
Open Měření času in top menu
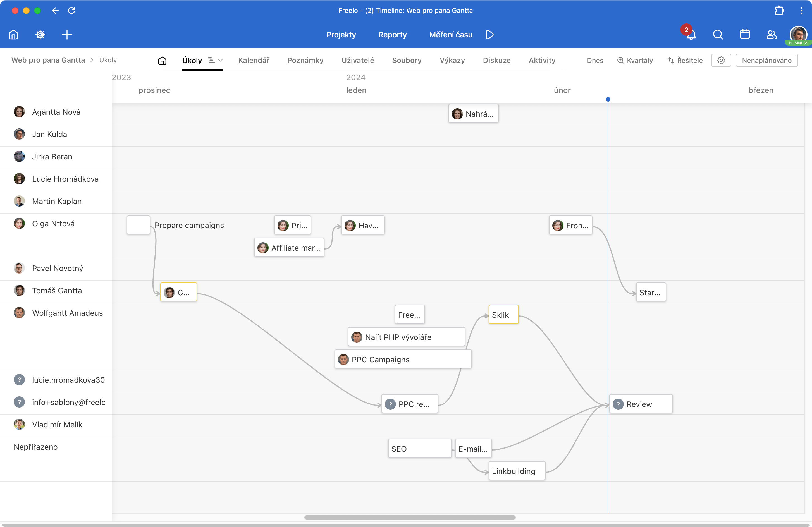(x=451, y=35)
